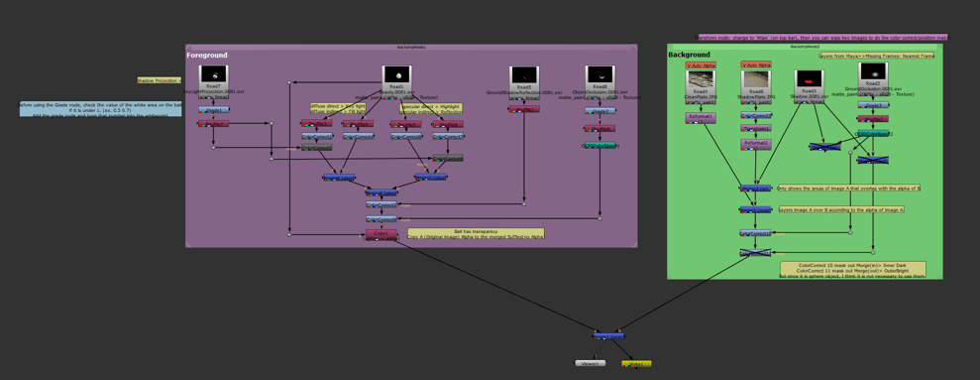Select the teal OCIOColorSpace2 node in Background
This screenshot has height=380, width=980.
[x=873, y=133]
